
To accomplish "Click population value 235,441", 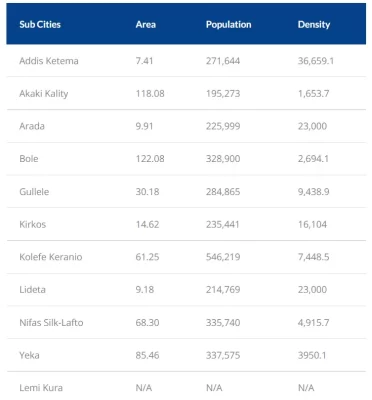I will click(223, 224).
